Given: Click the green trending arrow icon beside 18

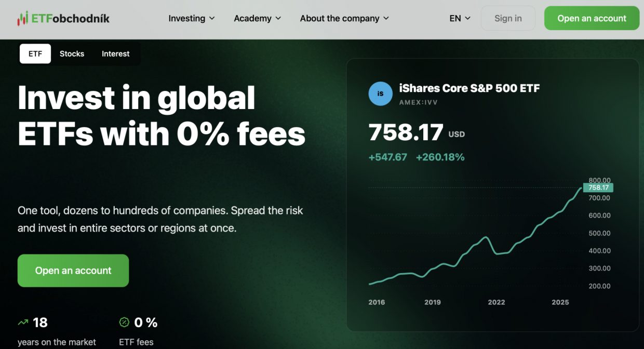Looking at the screenshot, I should tap(23, 323).
